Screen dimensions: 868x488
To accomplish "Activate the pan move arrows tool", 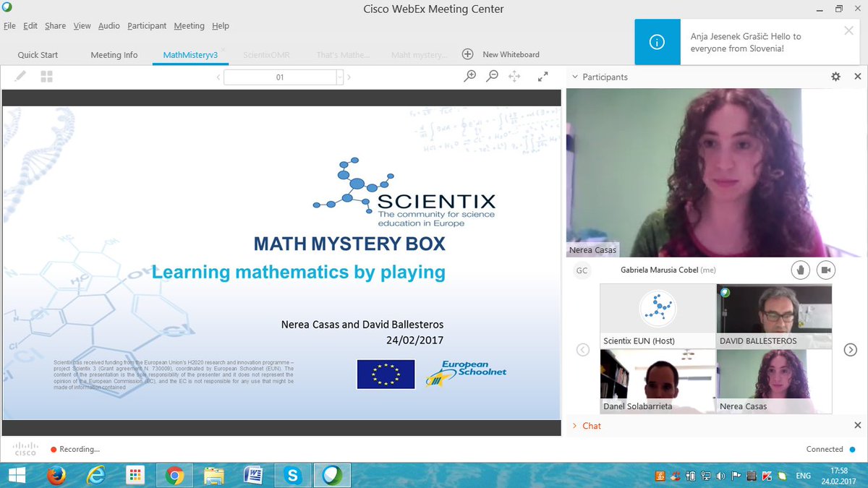I will pyautogui.click(x=514, y=76).
